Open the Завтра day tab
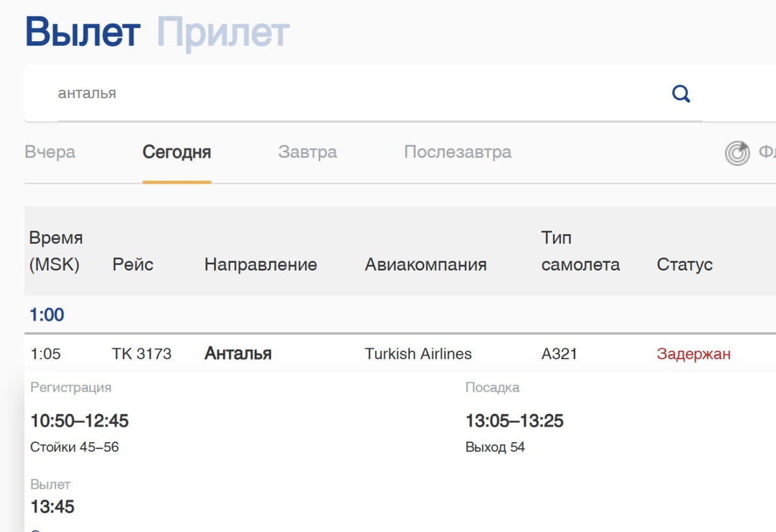 (x=307, y=153)
